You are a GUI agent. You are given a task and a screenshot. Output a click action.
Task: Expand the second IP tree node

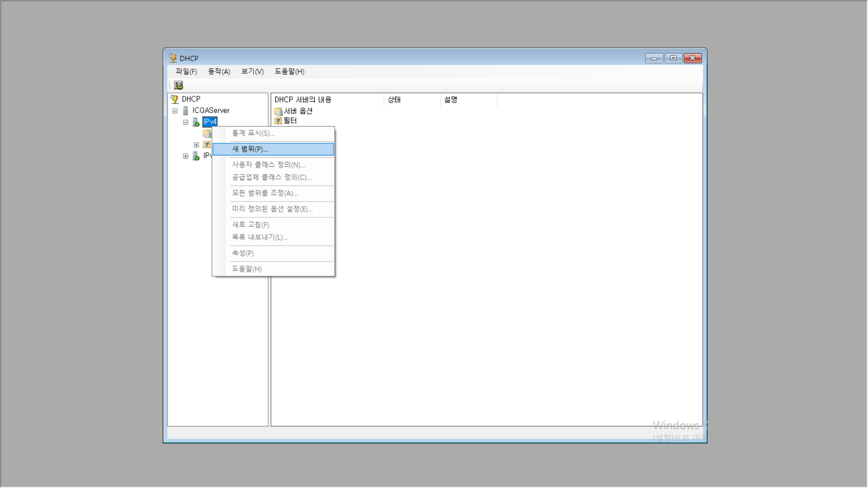[186, 156]
